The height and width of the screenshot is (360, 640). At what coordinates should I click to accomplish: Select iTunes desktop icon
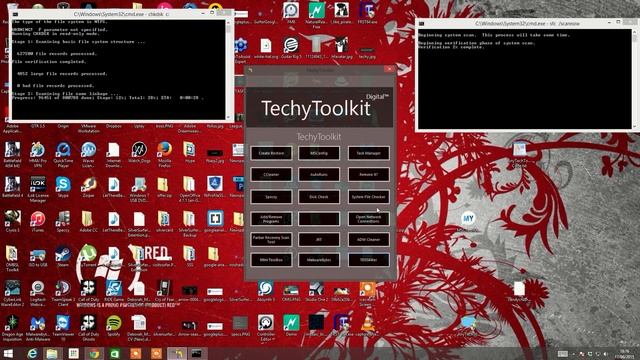point(38,220)
